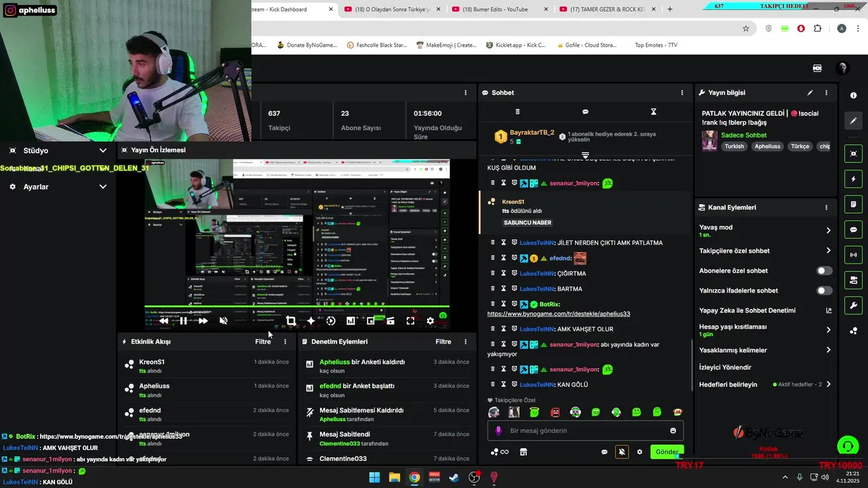
Task: Open Etkinlik Akışı three-dot menu
Action: 285,342
